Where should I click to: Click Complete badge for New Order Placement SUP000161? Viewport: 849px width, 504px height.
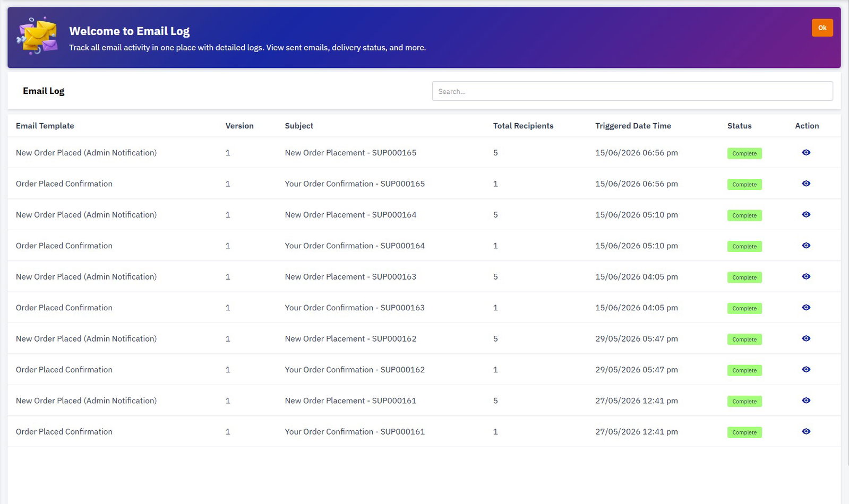click(x=744, y=402)
